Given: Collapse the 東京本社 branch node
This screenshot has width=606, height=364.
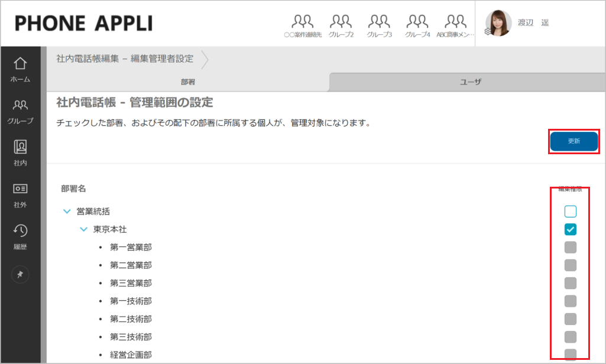Looking at the screenshot, I should [83, 229].
